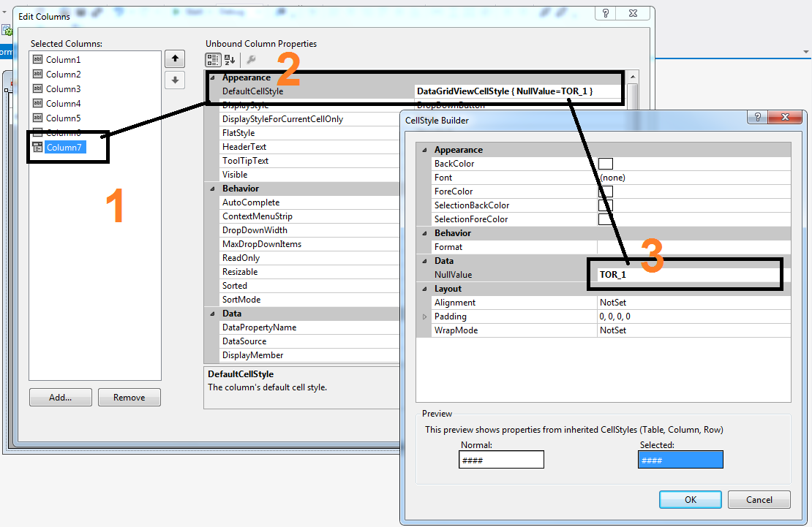Click the Selected preview cell
This screenshot has width=812, height=527.
click(680, 460)
